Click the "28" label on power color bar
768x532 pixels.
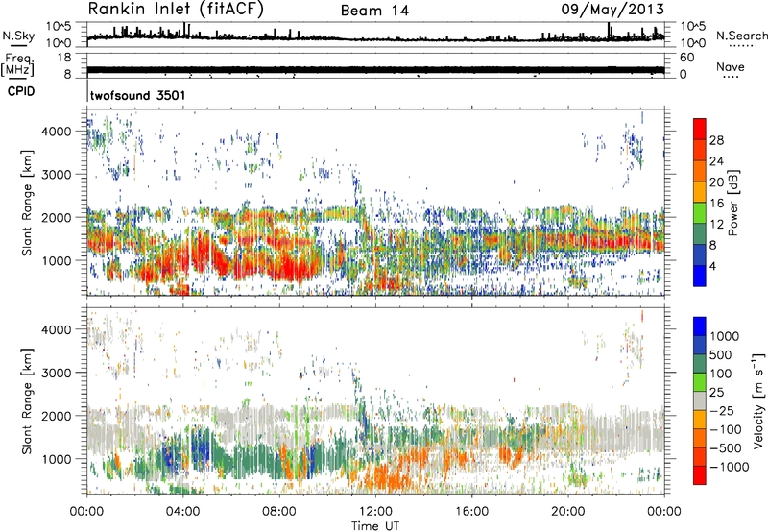[716, 140]
